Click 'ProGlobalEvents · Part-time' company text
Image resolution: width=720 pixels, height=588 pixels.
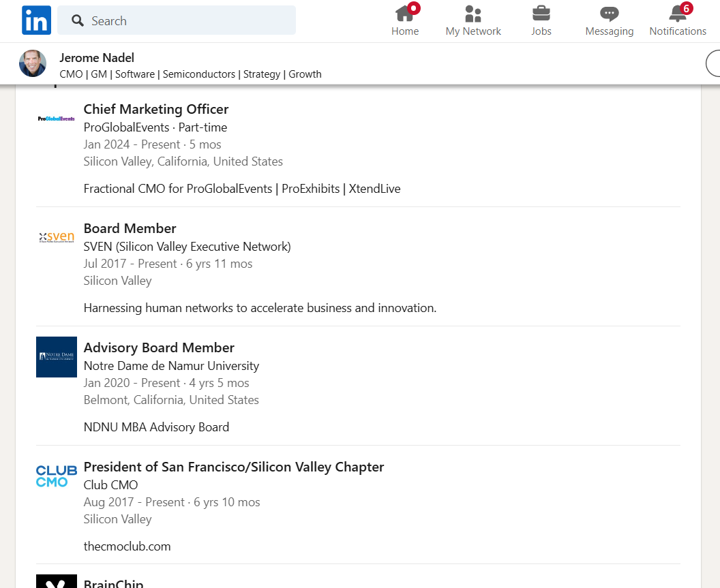(155, 127)
